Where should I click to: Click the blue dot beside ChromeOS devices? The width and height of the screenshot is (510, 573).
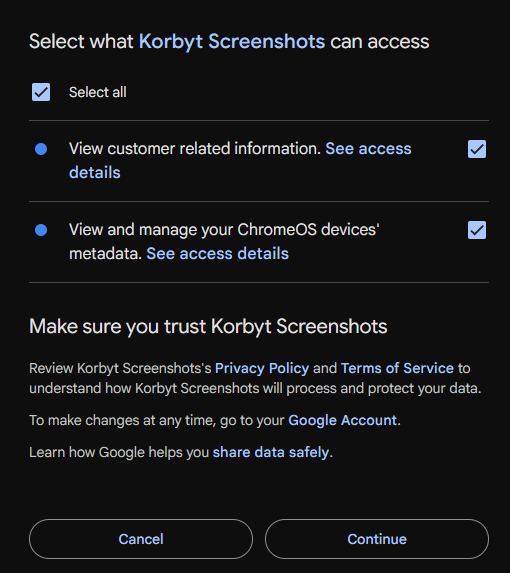pyautogui.click(x=41, y=230)
